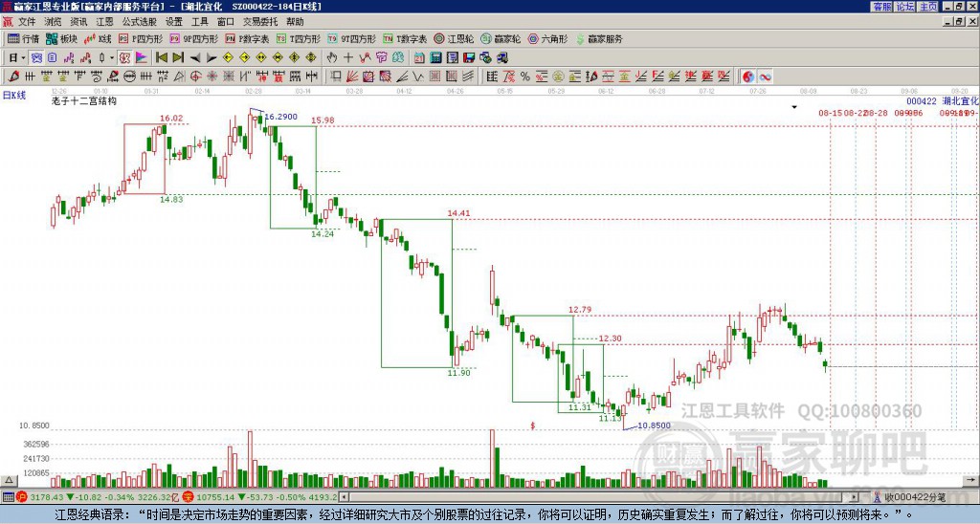Open the T数字表 tool
Screen dimensions: 980x524
(x=405, y=38)
